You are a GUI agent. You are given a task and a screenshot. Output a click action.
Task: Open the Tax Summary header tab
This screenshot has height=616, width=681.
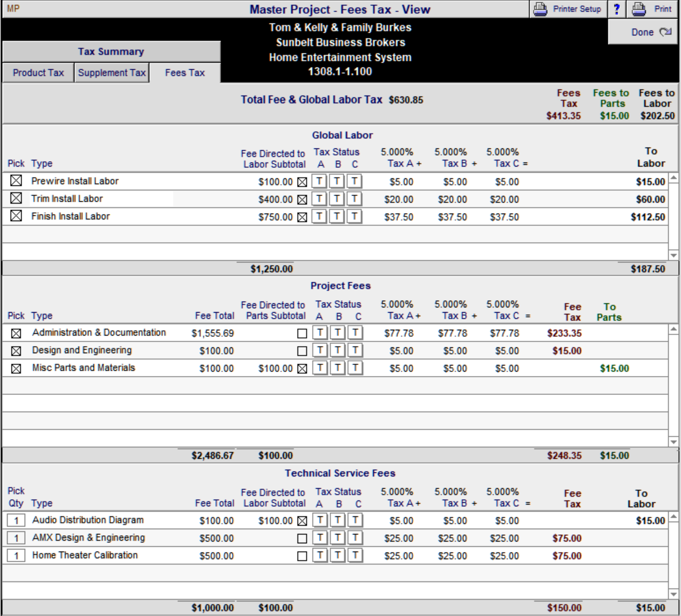pyautogui.click(x=111, y=52)
